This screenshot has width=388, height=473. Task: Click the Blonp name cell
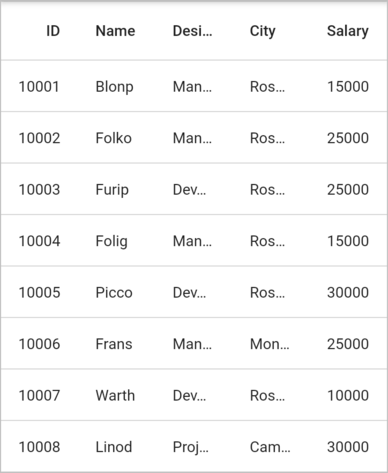click(x=115, y=86)
